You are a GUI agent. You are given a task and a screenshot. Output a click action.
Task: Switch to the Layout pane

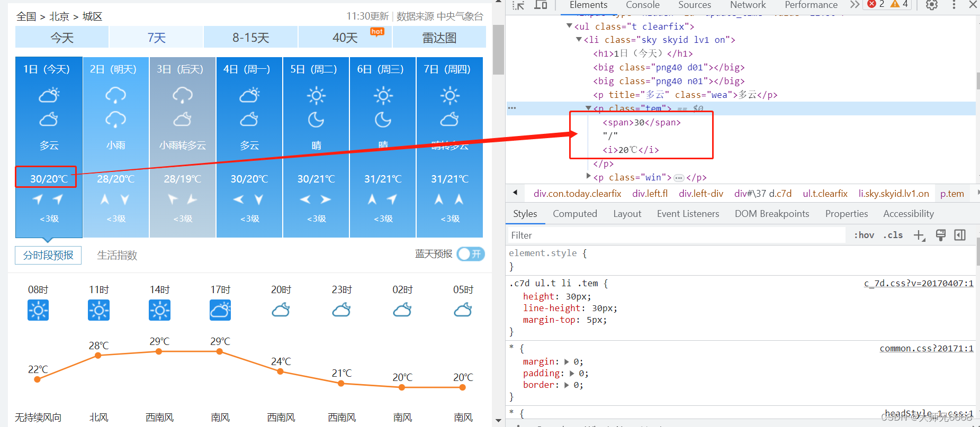click(x=627, y=214)
